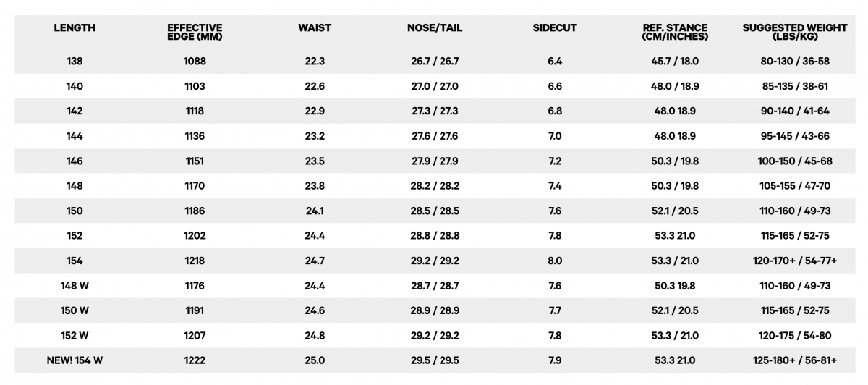
Task: Click nose/tail value 29.5 / 29.5
Action: (435, 360)
